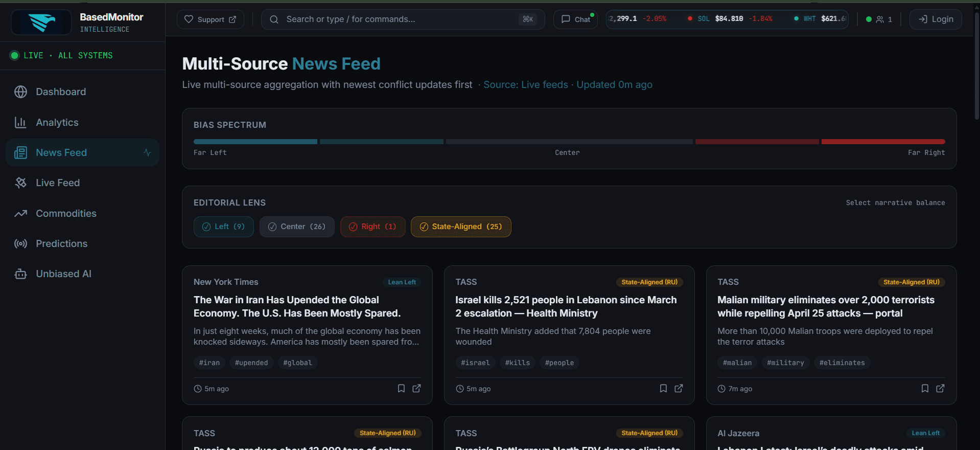The width and height of the screenshot is (980, 450).
Task: Click the #iran tag
Action: click(x=209, y=363)
